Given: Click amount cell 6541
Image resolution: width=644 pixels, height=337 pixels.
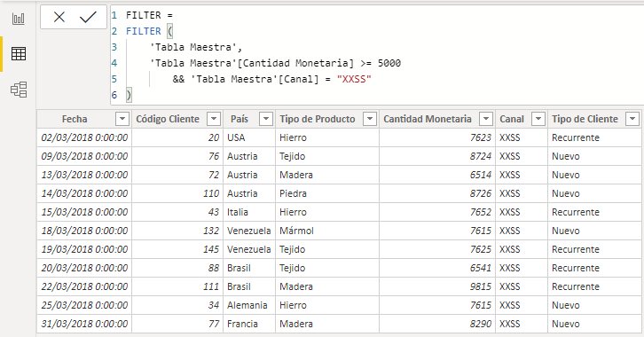Looking at the screenshot, I should click(x=437, y=268).
